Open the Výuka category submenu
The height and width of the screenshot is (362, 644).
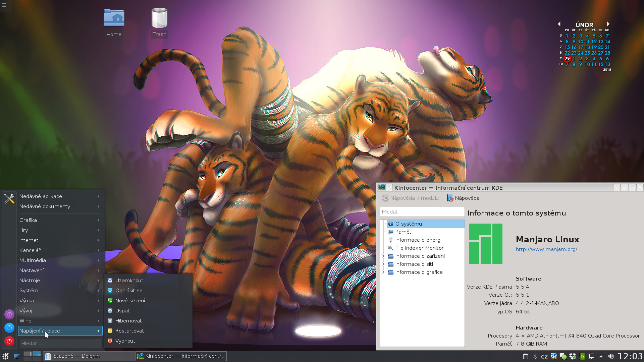[60, 301]
